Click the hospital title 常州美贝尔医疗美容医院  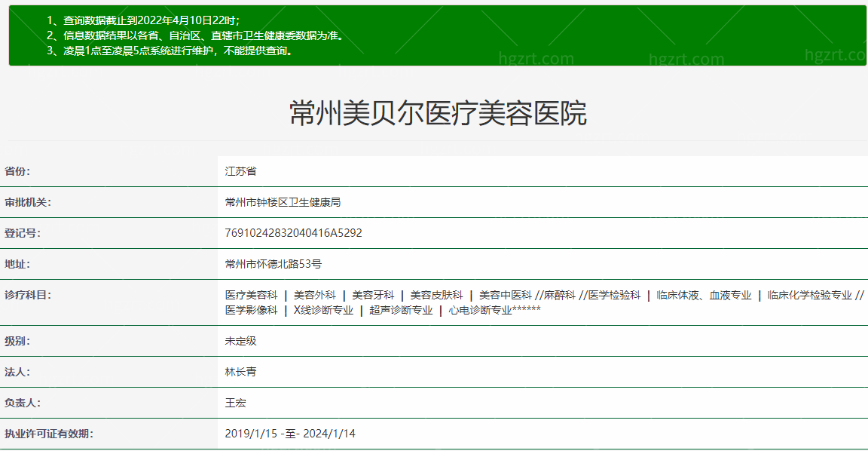coord(438,113)
